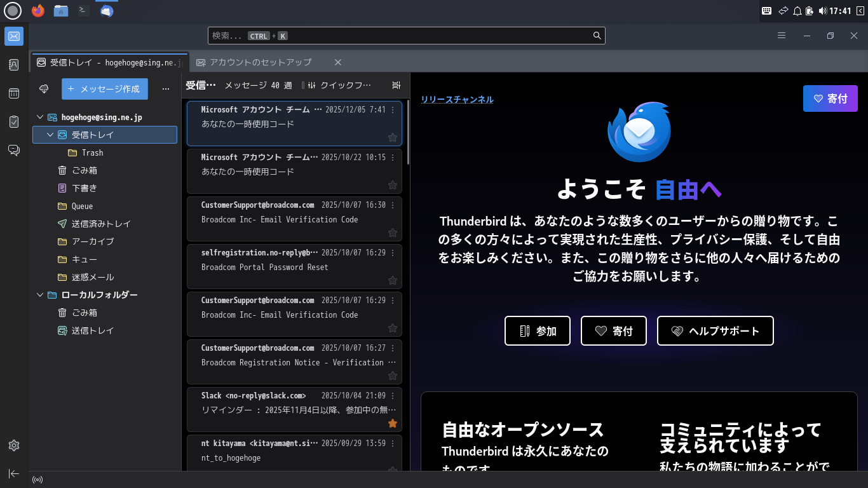Screen dimensions: 868x488
Task: Open the more menu on the nt kitayama message
Action: point(393,444)
